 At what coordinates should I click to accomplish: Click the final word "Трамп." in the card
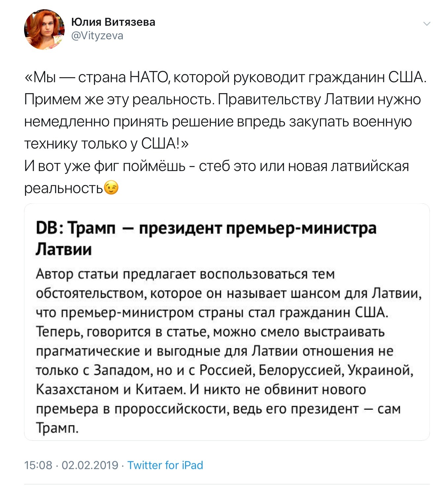tap(57, 428)
